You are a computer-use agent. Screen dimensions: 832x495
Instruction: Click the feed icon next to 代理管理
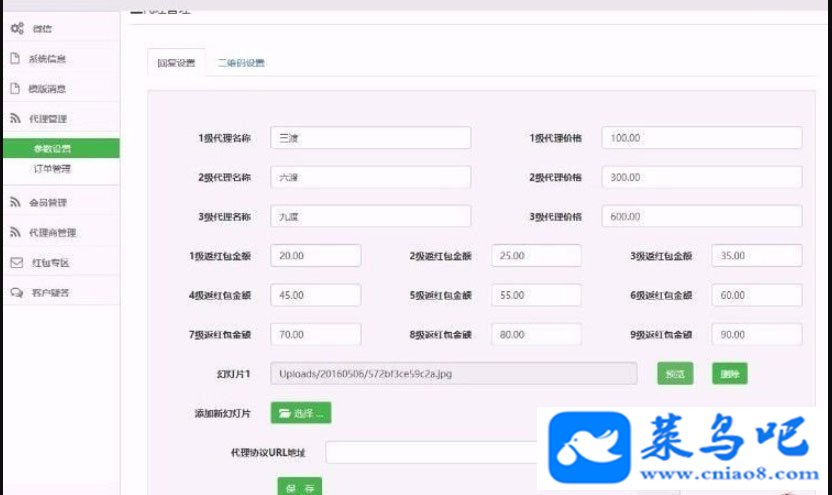coord(15,118)
